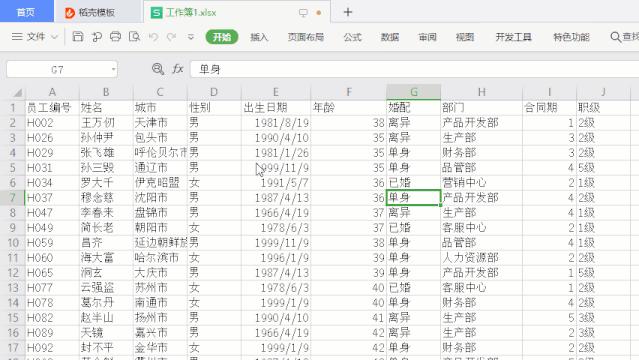Open the 页面布局 ribbon tab
639x360 pixels.
[306, 37]
